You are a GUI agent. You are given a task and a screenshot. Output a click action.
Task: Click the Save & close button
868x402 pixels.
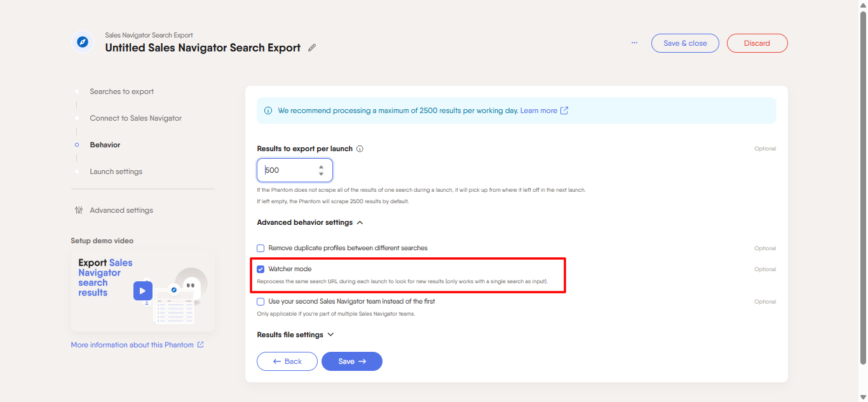(x=685, y=43)
